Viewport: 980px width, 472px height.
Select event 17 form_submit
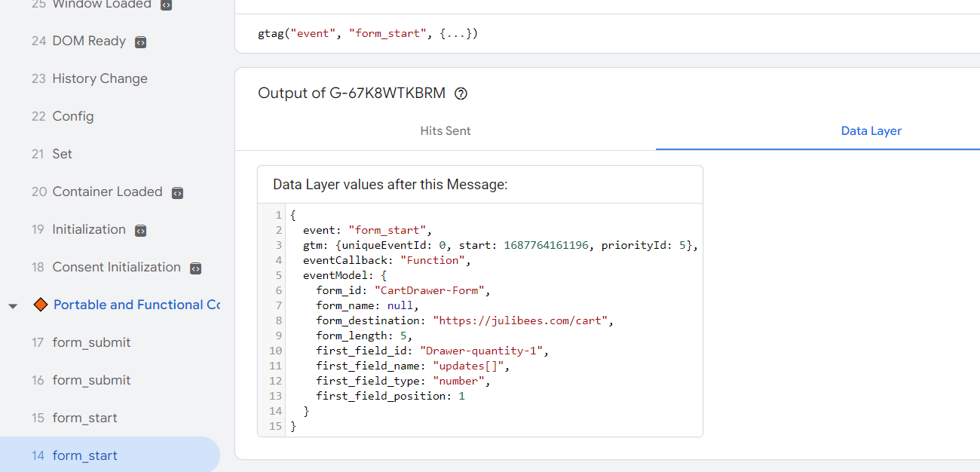click(91, 342)
